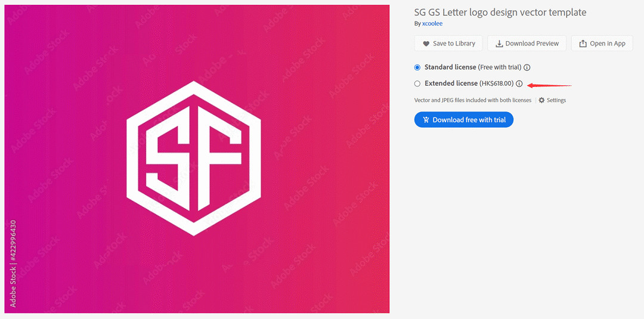The image size is (644, 319).
Task: Click Download free with trial button
Action: click(464, 120)
